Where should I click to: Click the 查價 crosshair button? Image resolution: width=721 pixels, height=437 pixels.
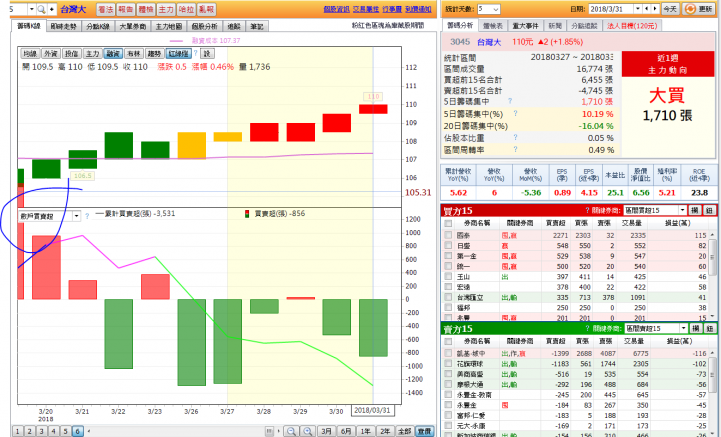pos(424,431)
